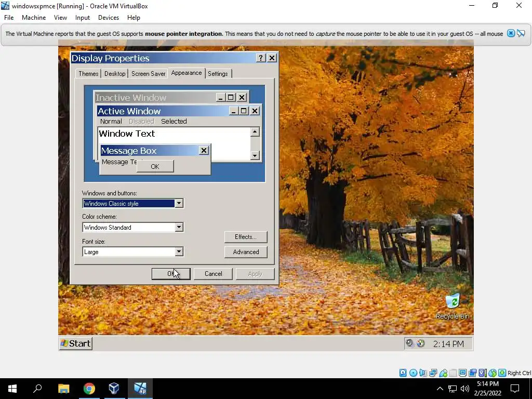Viewport: 532px width, 399px height.
Task: Click the Message Box OK preview button
Action: click(x=155, y=166)
